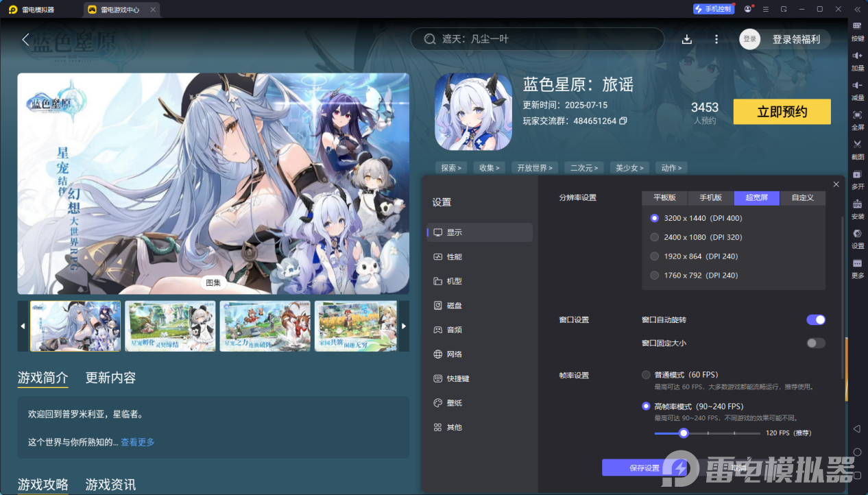Open 其他 settings category
The height and width of the screenshot is (495, 868).
(x=479, y=427)
